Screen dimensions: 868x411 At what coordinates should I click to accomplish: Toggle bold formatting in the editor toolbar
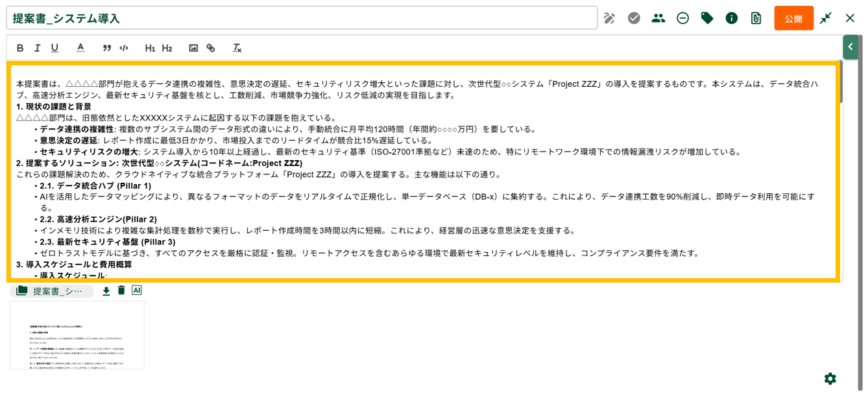20,48
